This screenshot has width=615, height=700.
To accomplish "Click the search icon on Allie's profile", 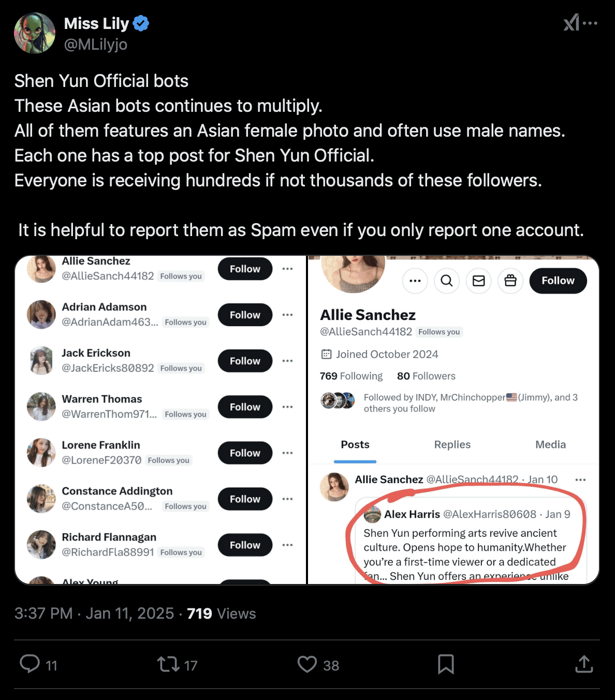I will point(447,281).
